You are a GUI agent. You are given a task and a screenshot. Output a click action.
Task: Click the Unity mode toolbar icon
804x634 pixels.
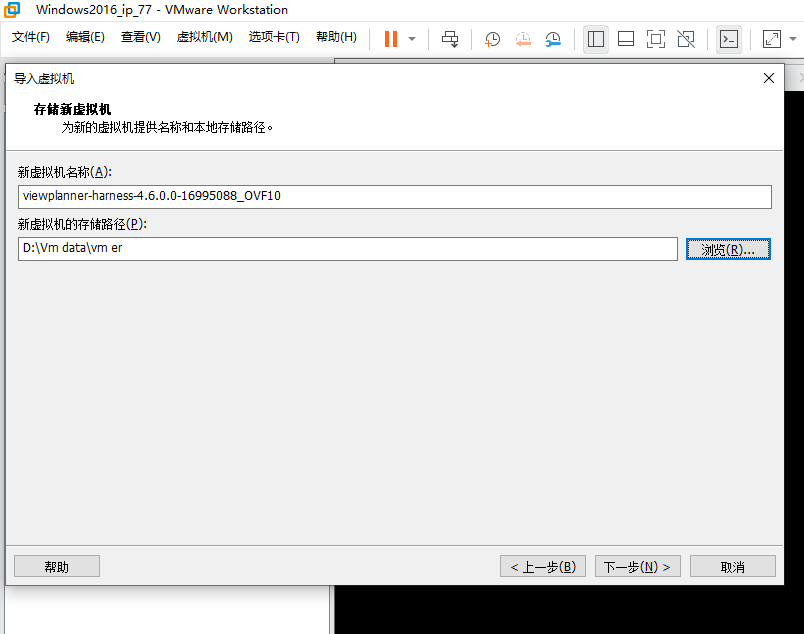click(686, 39)
